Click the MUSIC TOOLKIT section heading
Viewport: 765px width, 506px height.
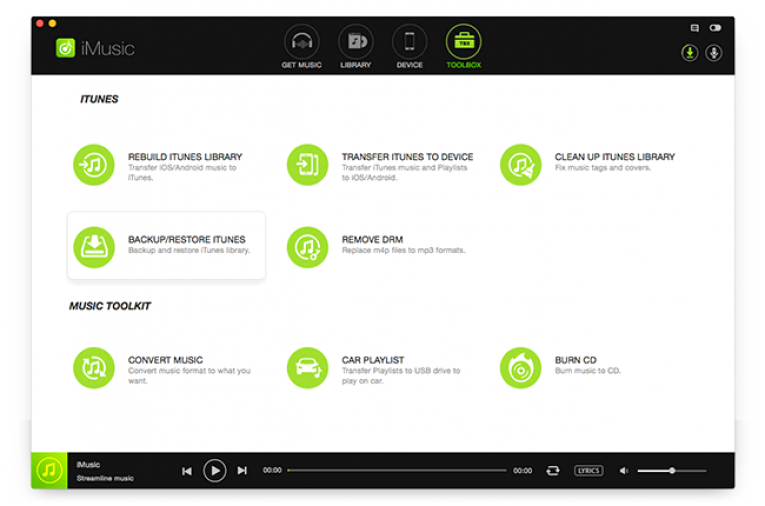pos(110,306)
